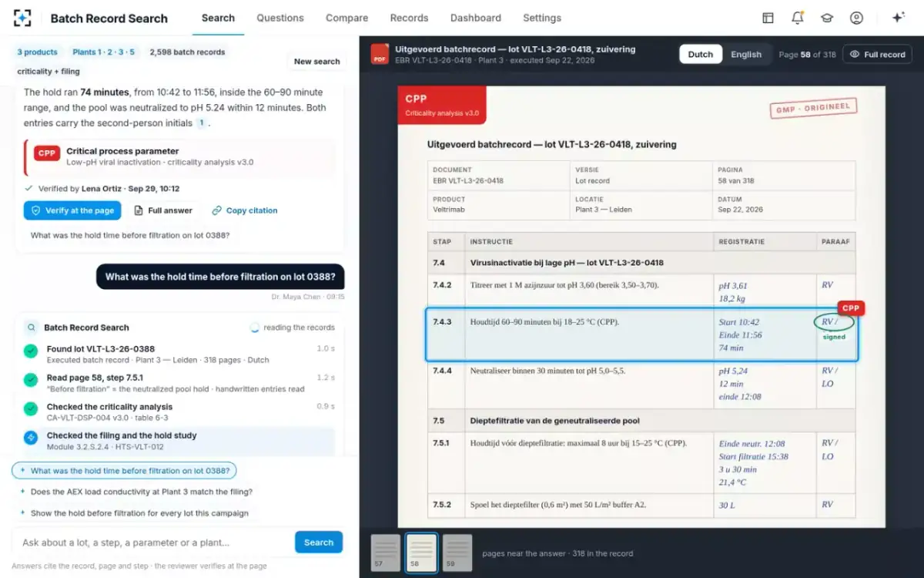
Task: Click the citation marker 1 in the answer
Action: (x=201, y=123)
